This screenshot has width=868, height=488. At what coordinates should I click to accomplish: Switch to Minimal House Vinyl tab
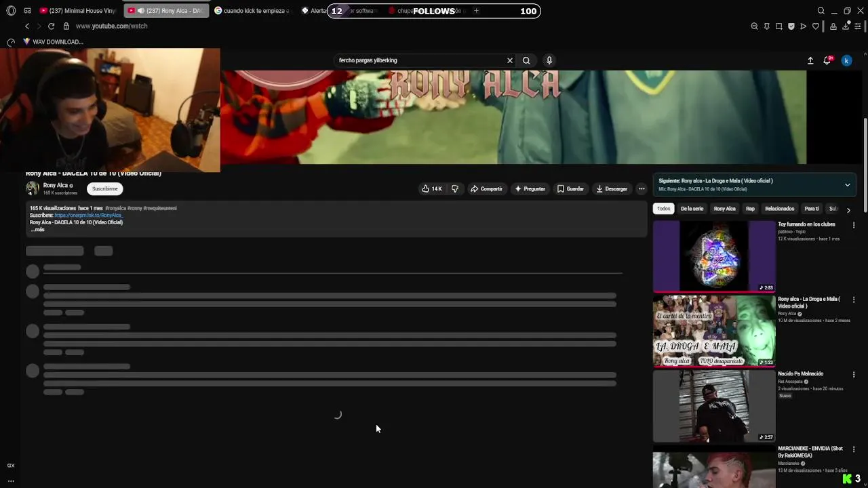(x=77, y=11)
